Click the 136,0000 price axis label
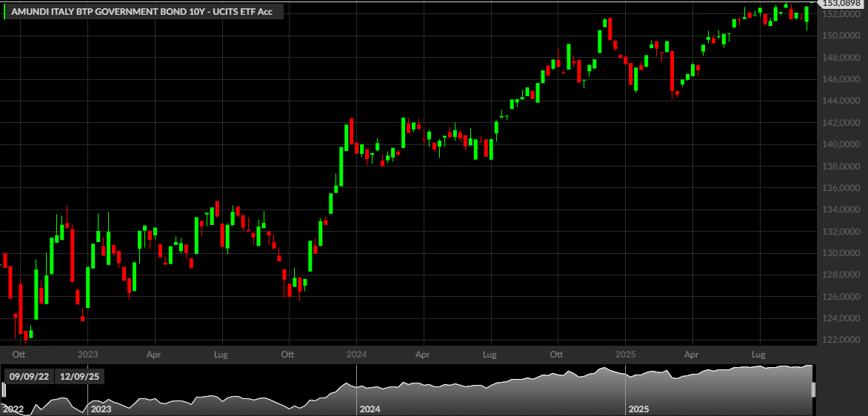This screenshot has height=416, width=868. pyautogui.click(x=841, y=188)
